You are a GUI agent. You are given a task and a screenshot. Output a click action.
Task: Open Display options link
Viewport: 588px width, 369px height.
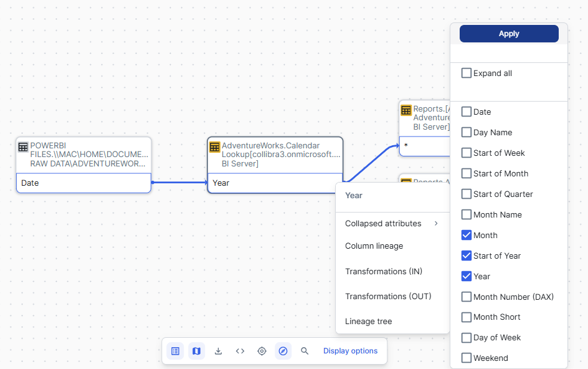pos(350,351)
